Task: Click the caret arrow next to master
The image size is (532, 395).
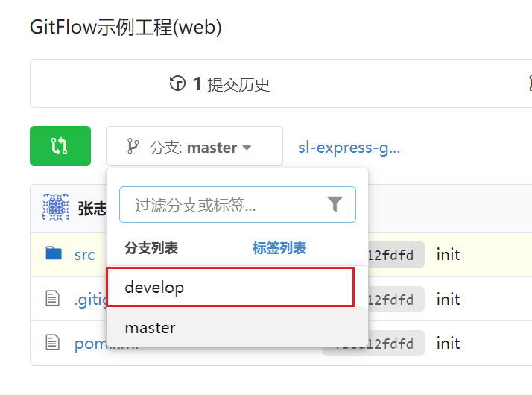Action: click(247, 148)
